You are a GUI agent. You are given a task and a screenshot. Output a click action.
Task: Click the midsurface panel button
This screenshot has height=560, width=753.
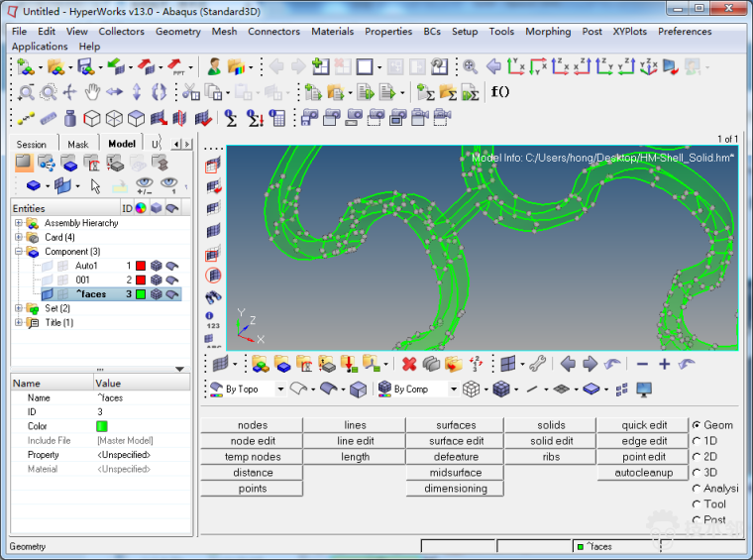pyautogui.click(x=456, y=473)
